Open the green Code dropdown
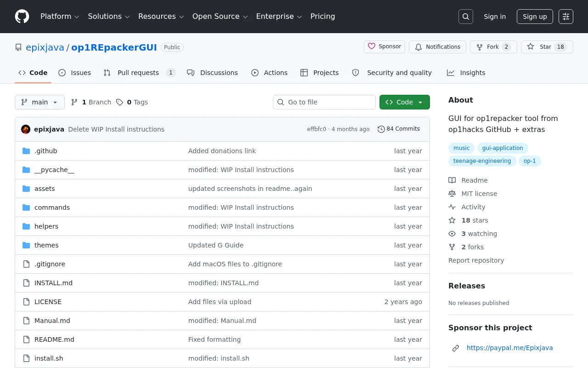The height and width of the screenshot is (368, 588). pyautogui.click(x=405, y=102)
